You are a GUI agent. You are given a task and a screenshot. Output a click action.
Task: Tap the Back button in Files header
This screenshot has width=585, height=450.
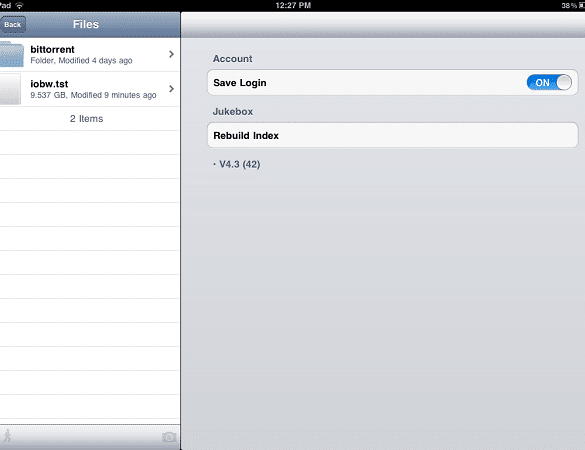13,25
